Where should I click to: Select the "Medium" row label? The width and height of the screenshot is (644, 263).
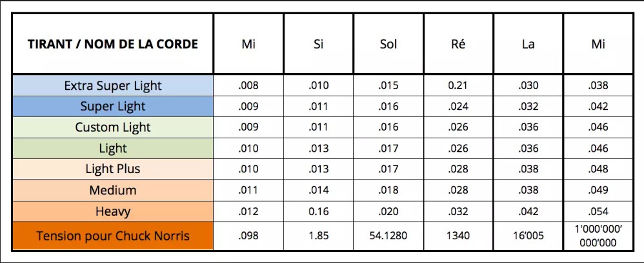[113, 191]
